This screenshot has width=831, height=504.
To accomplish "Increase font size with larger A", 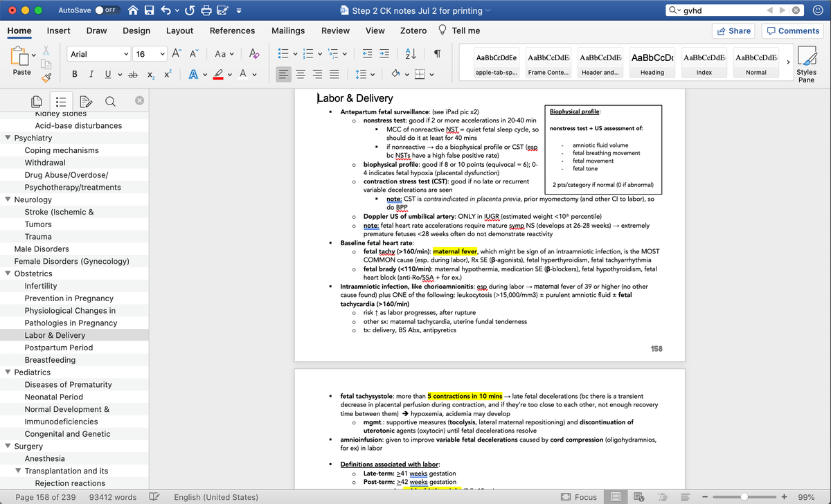I will pos(175,54).
